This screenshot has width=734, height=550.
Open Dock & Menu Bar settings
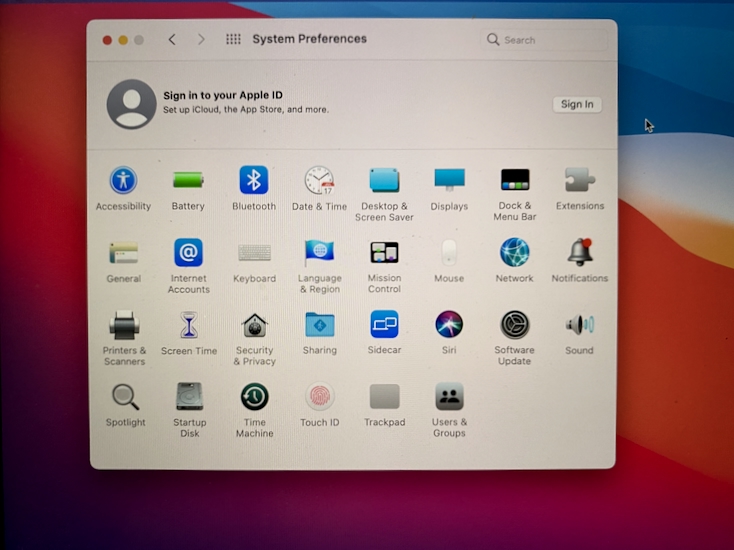pyautogui.click(x=514, y=180)
